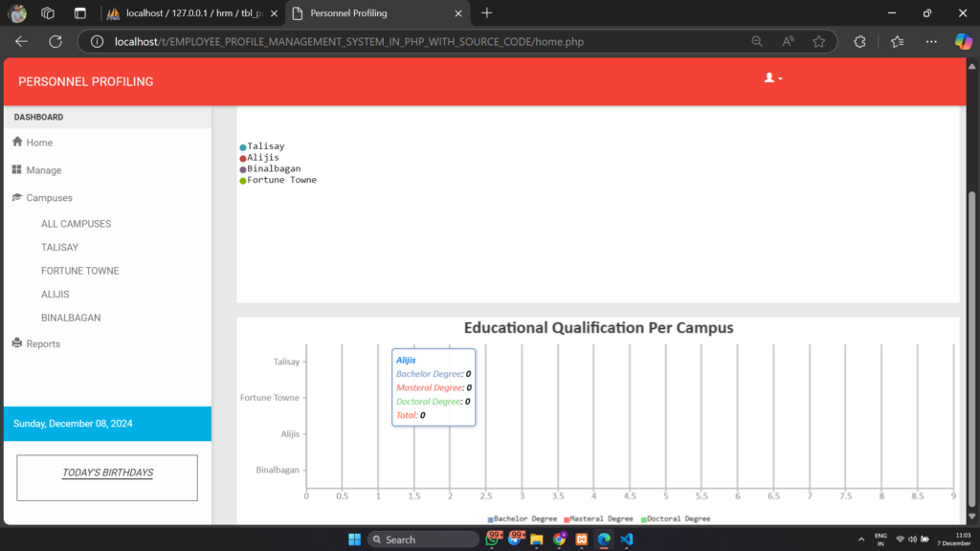Toggle Doctoral Degree series in legend

point(676,519)
